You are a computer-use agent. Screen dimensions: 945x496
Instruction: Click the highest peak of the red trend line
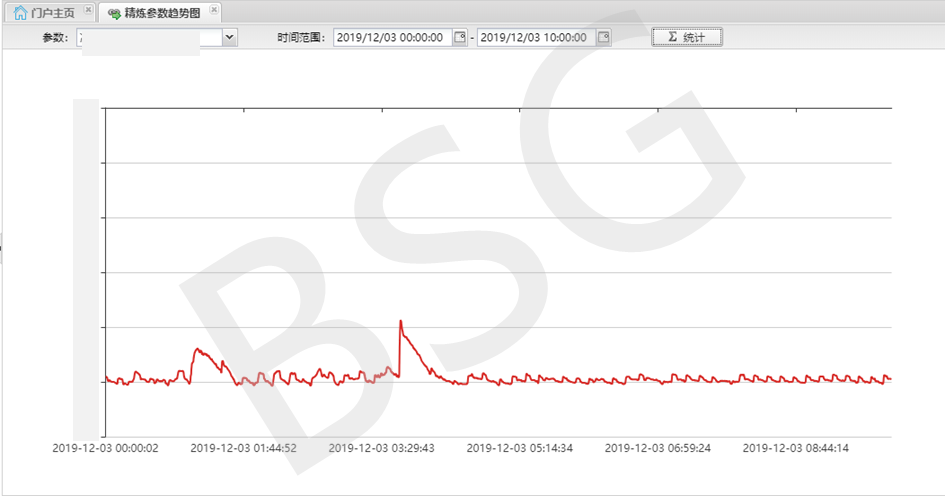coord(401,321)
